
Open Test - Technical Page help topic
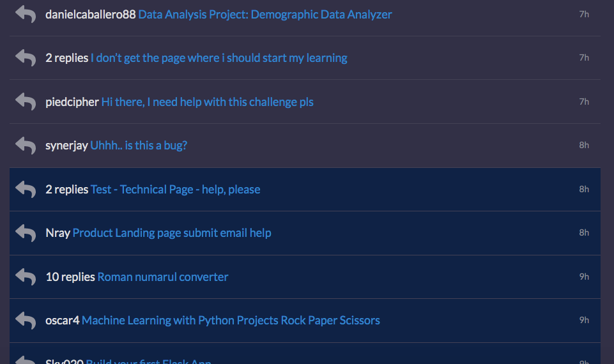[x=175, y=190]
